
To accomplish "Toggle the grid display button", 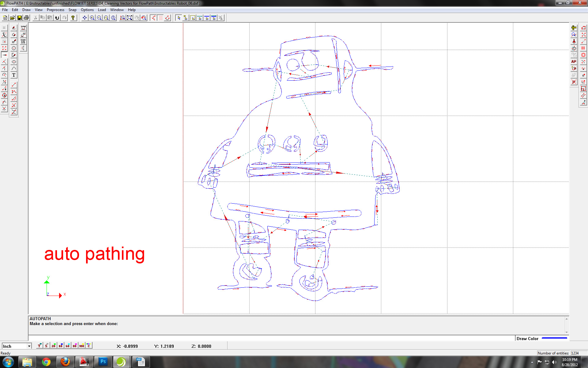I will (160, 17).
